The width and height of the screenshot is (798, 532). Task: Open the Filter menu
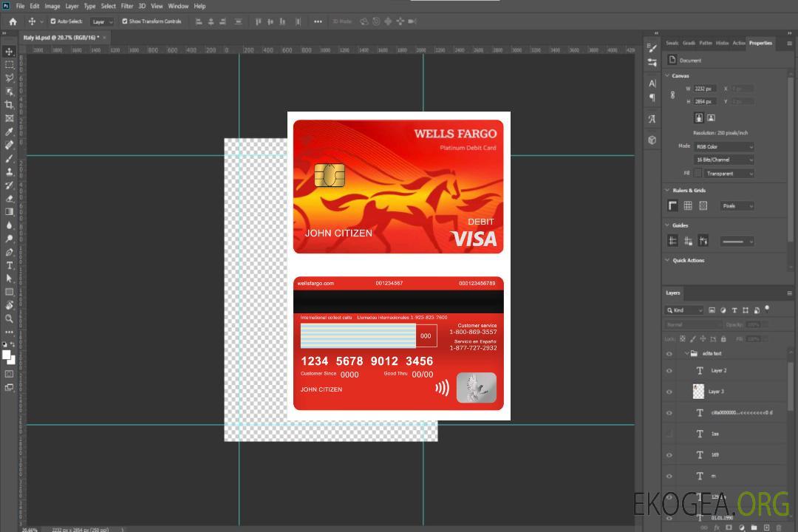click(127, 6)
